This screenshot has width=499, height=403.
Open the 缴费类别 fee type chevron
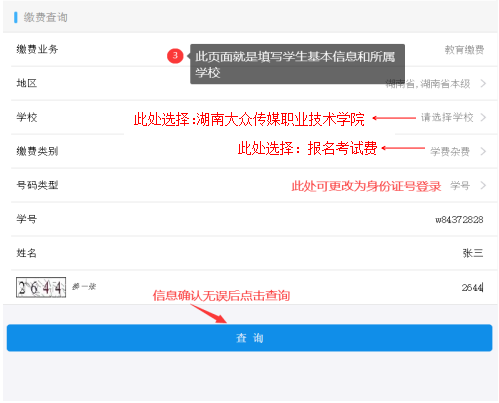[x=483, y=151]
